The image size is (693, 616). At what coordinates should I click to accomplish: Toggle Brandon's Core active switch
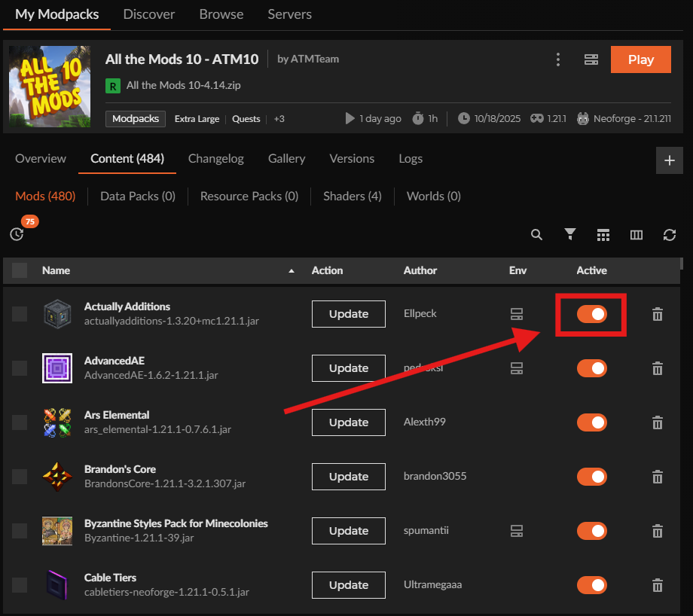592,477
